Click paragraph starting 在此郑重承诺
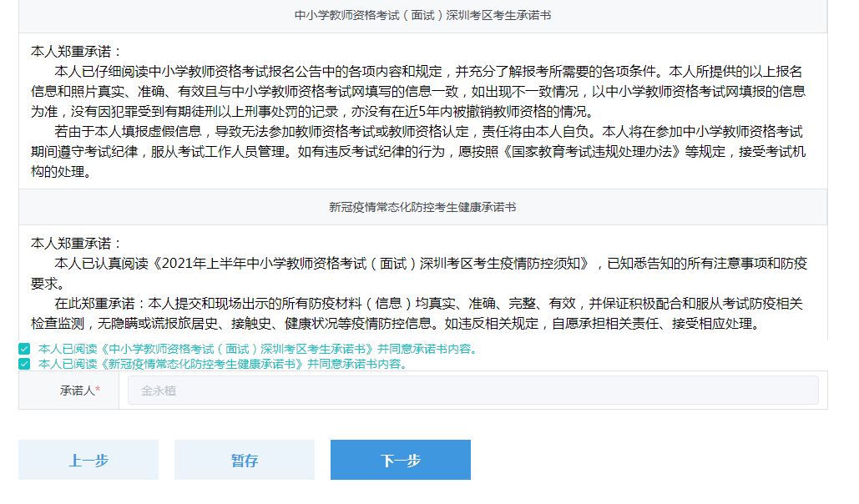The image size is (859, 504). [x=417, y=313]
